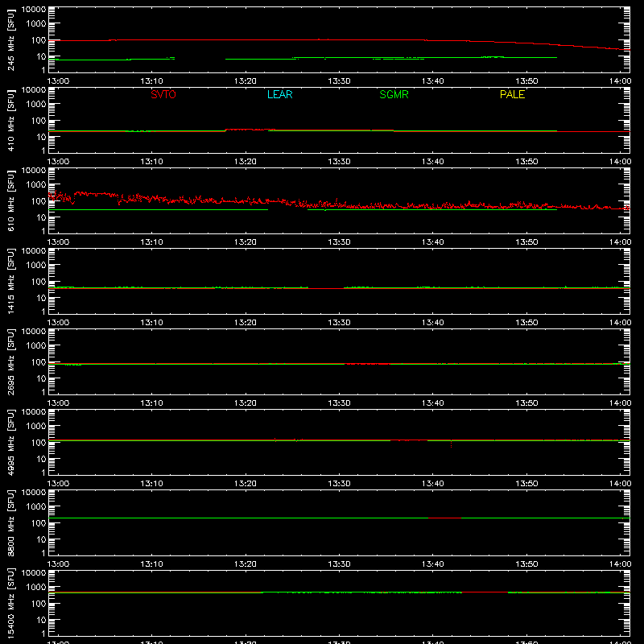Viewport: 644px width, 644px height.
Task: Click the 1415 MHz panel's 13:10 time label
Action: [151, 323]
